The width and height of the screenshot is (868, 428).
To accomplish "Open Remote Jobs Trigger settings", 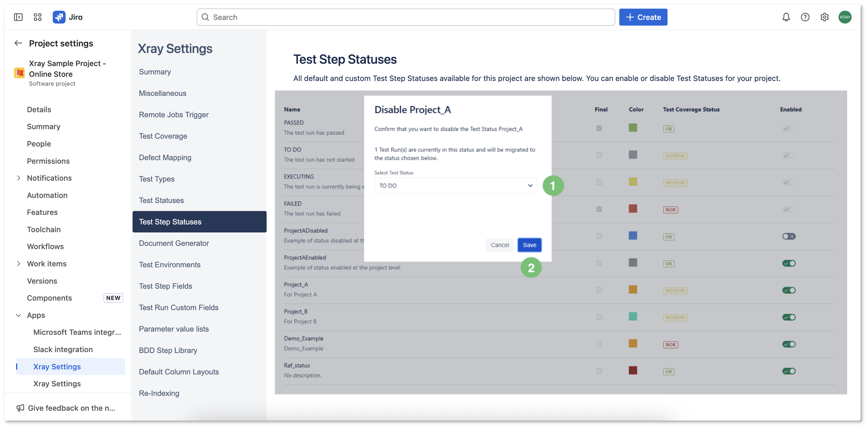I will tap(174, 115).
